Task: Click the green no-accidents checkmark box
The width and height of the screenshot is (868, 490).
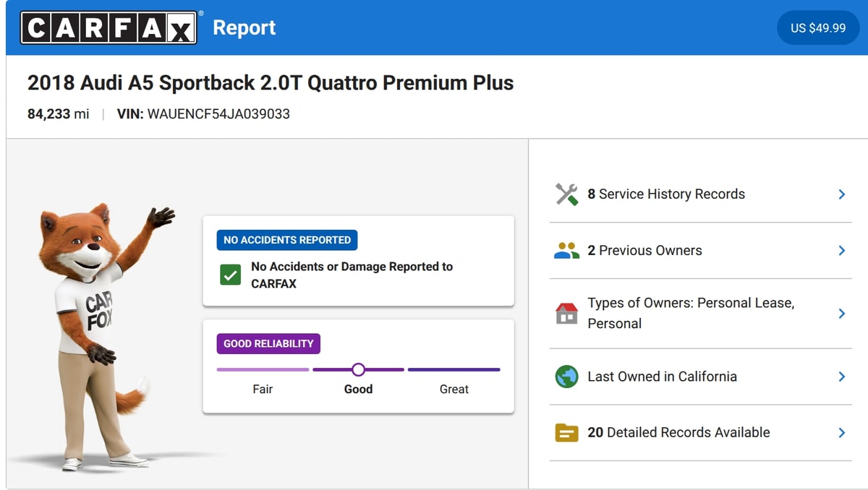Action: click(230, 275)
